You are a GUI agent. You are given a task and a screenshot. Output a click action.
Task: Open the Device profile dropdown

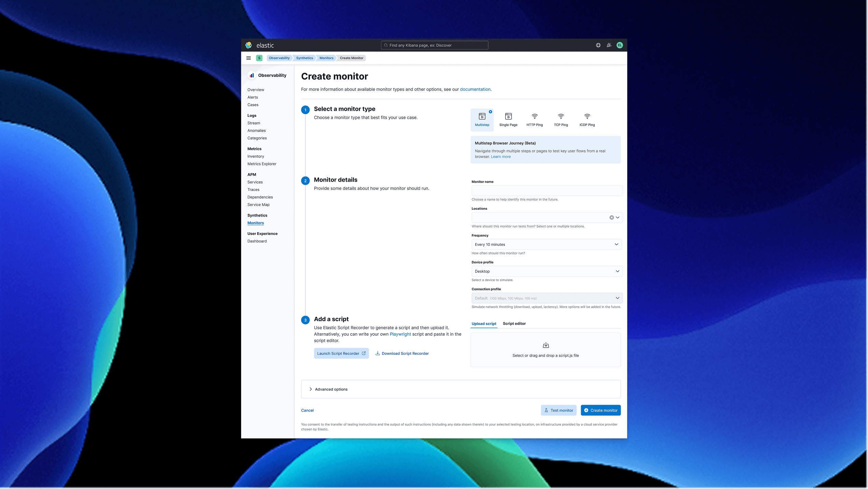[546, 271]
